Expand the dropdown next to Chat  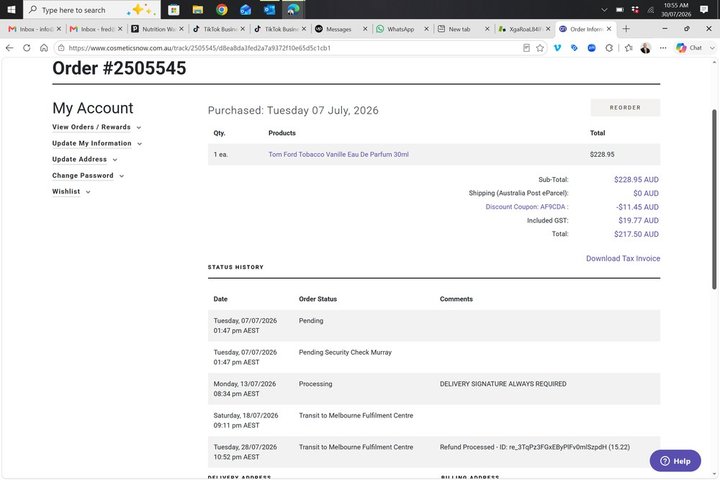(x=712, y=48)
